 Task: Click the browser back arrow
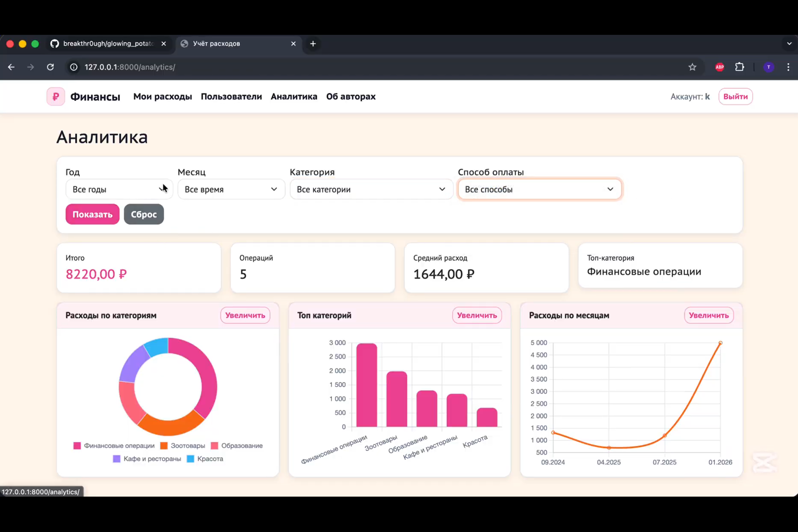click(x=11, y=67)
